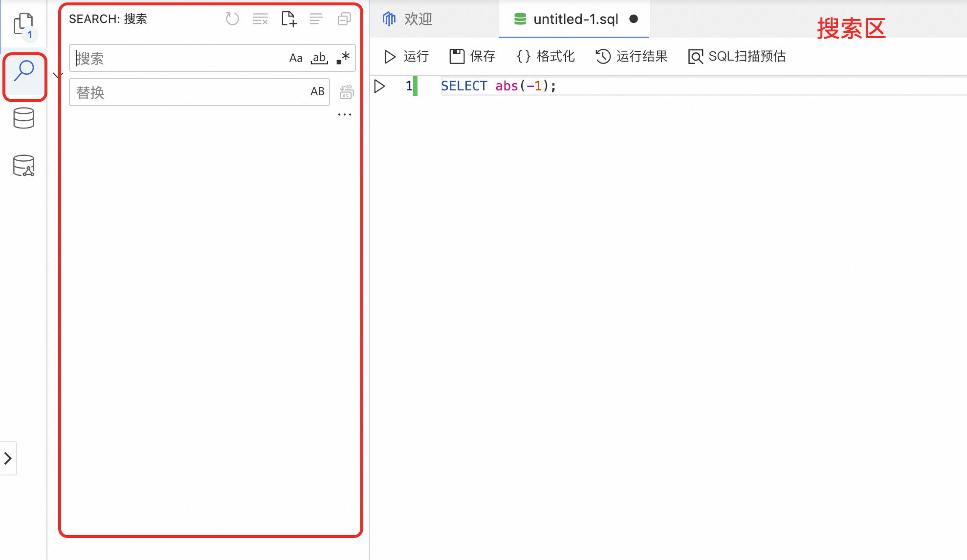The image size is (967, 560).
Task: Open new search editor icon
Action: click(288, 19)
